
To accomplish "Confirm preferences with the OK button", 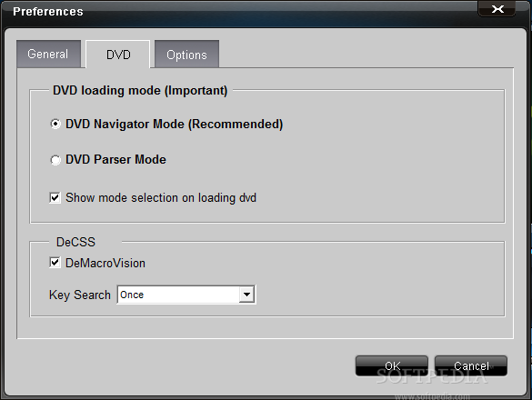I will (392, 365).
